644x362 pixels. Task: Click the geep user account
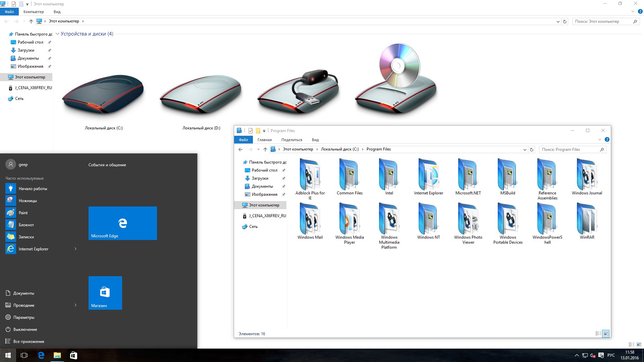click(x=17, y=164)
